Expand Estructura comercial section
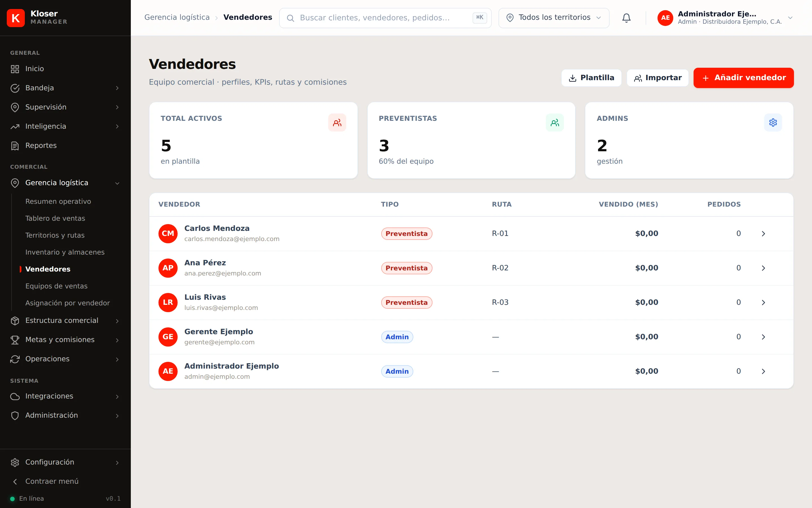Viewport: 812px width, 508px height. (x=65, y=321)
